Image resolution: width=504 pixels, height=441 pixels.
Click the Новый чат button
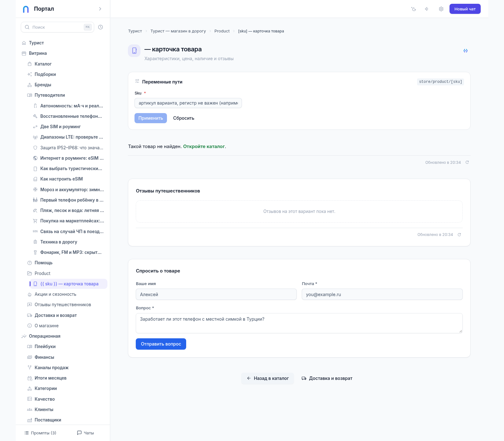point(465,9)
